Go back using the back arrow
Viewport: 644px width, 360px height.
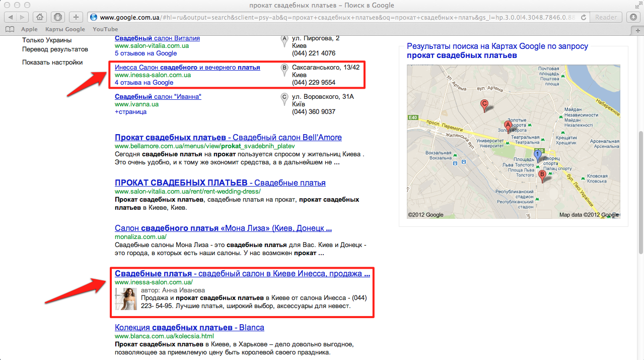10,17
